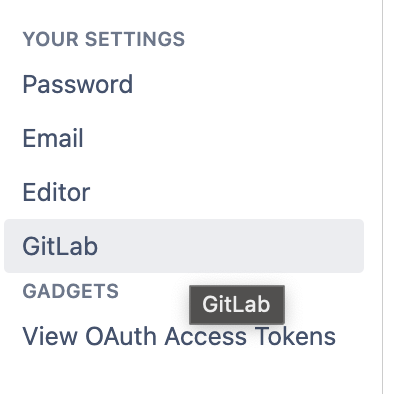Choose the Email preferences link
400x394 pixels.
point(53,138)
